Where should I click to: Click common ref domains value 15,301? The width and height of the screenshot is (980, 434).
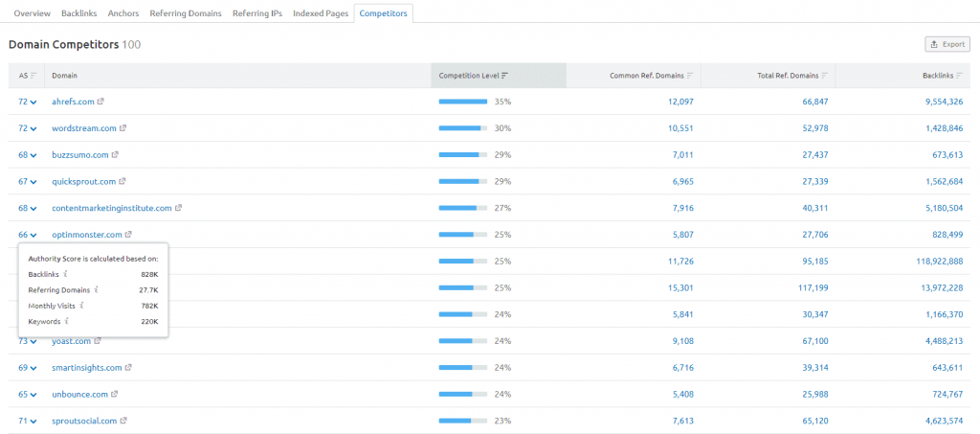click(x=679, y=287)
